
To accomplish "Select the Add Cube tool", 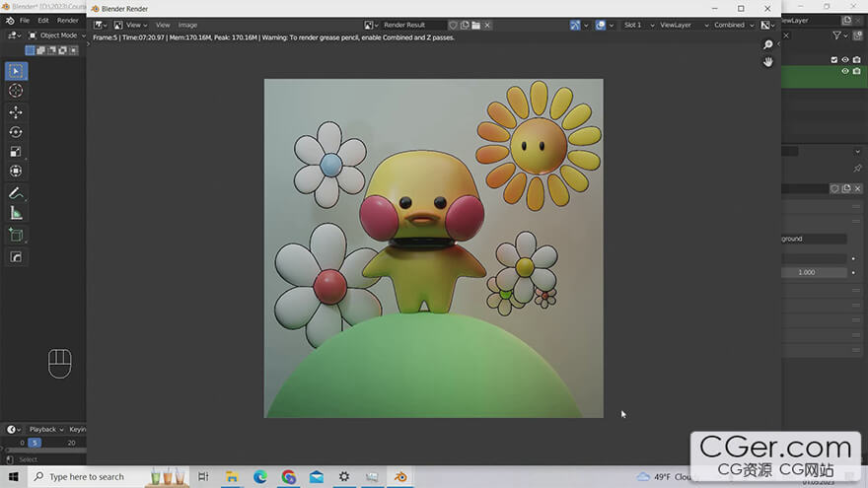I will tap(16, 236).
